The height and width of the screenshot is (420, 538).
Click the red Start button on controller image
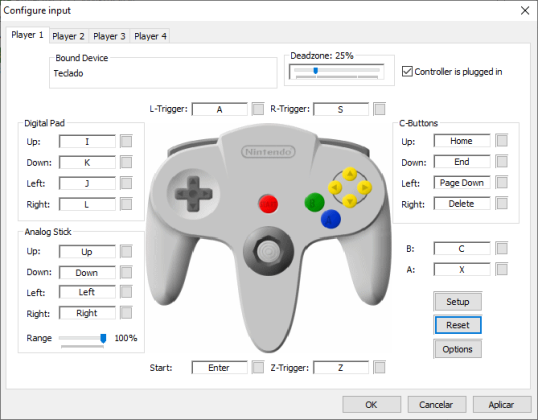[268, 204]
